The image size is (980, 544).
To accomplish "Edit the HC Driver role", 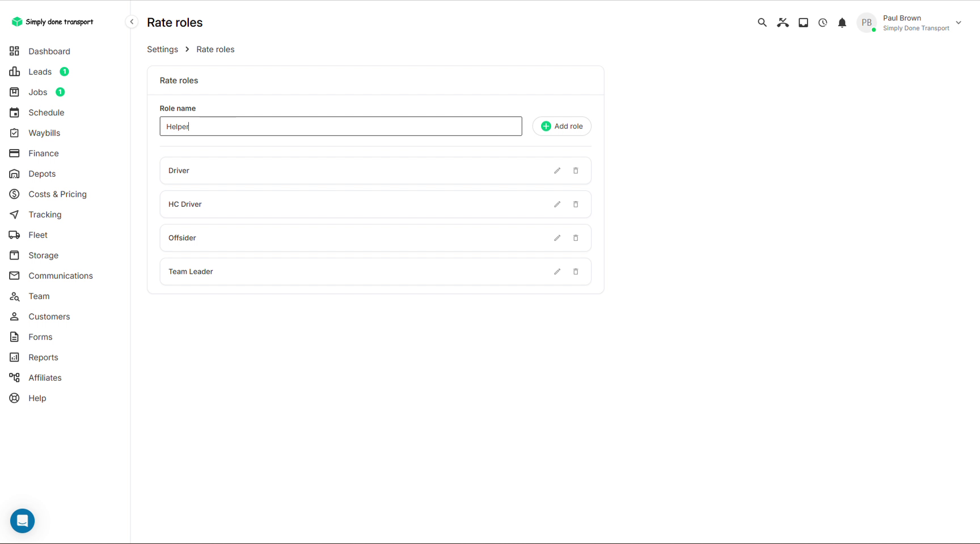I will coord(557,204).
